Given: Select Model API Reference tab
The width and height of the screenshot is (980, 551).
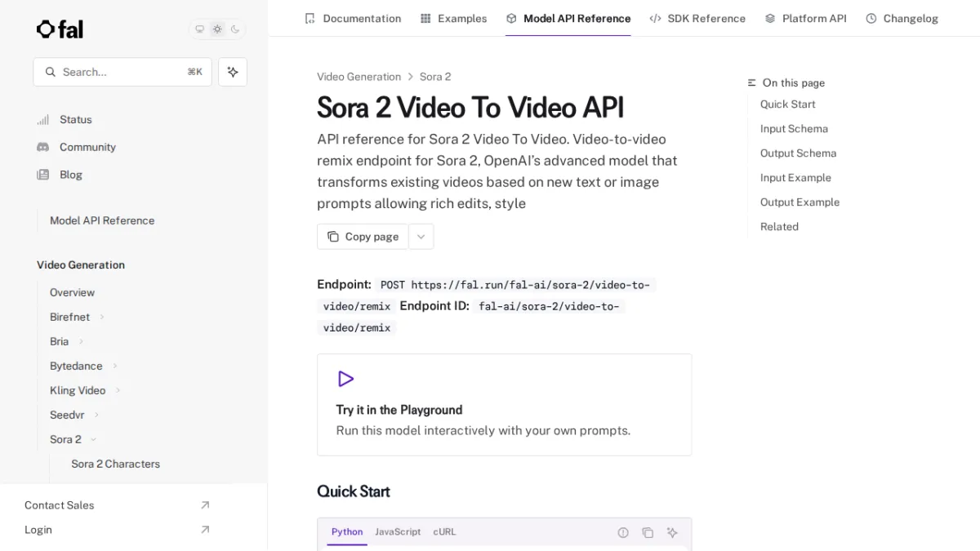Looking at the screenshot, I should [x=568, y=18].
